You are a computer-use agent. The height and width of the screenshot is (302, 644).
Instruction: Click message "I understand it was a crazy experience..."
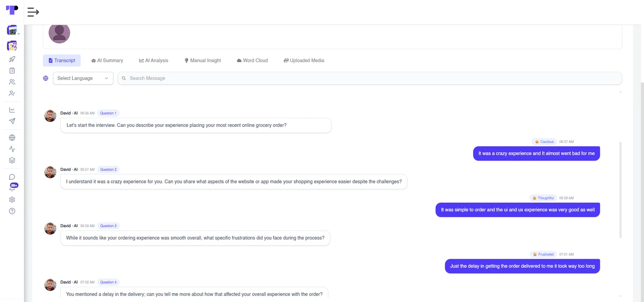pyautogui.click(x=234, y=182)
